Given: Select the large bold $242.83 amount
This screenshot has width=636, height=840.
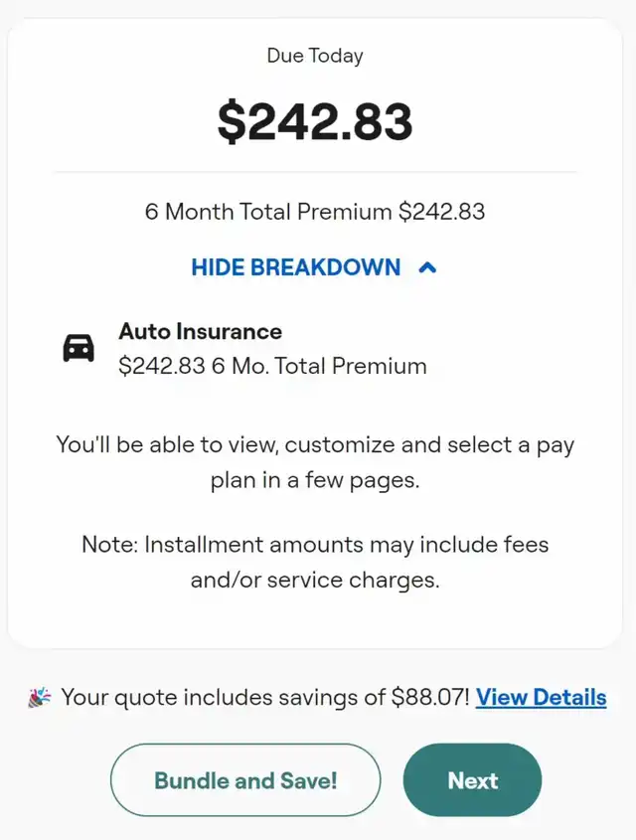Looking at the screenshot, I should click(315, 121).
